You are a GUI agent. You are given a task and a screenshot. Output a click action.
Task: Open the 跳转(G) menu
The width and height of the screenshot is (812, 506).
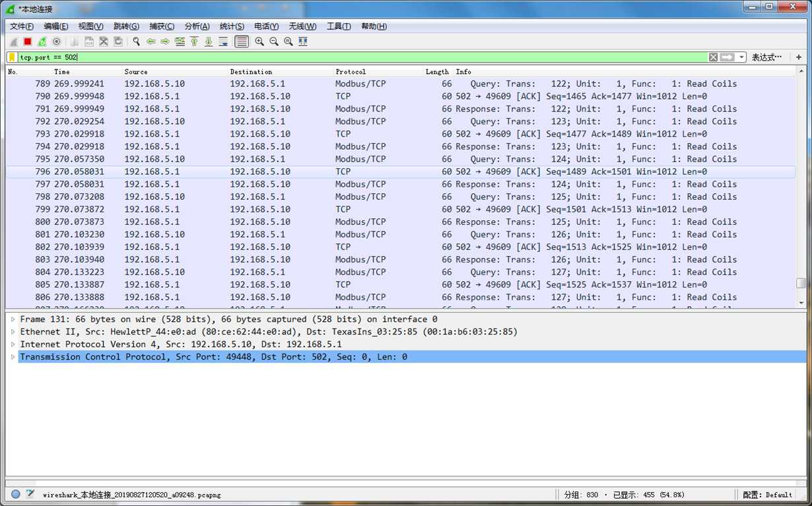(126, 26)
